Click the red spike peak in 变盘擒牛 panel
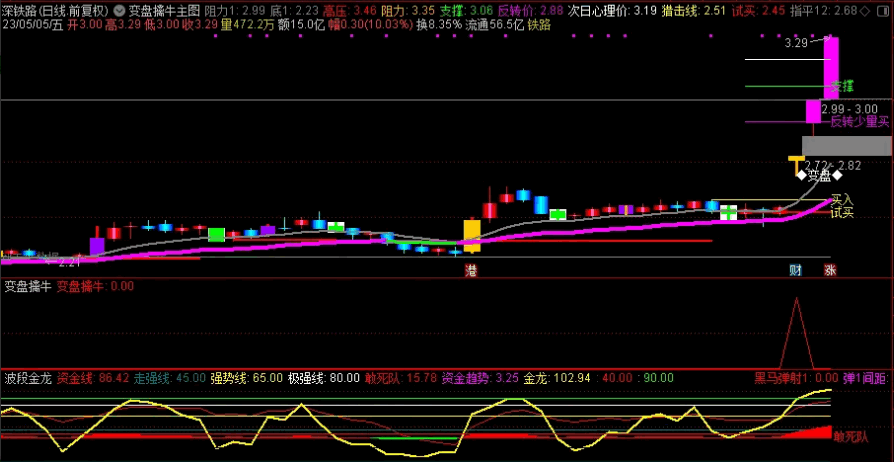 point(796,300)
